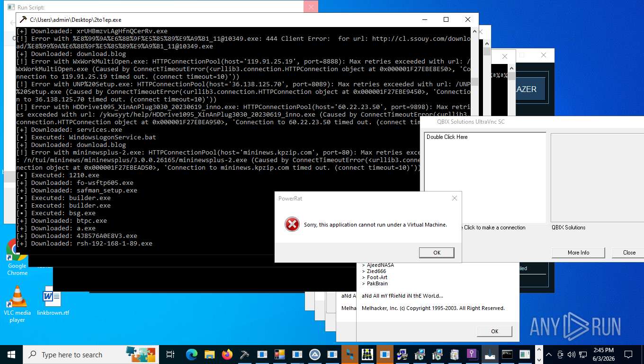Open the volume control tray icon
The width and height of the screenshot is (644, 364).
571,355
